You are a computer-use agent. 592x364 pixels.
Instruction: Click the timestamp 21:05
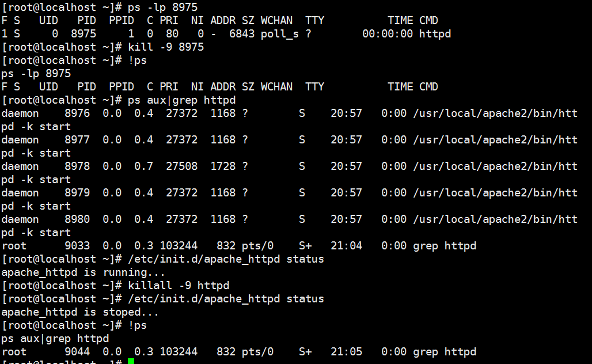coord(346,352)
